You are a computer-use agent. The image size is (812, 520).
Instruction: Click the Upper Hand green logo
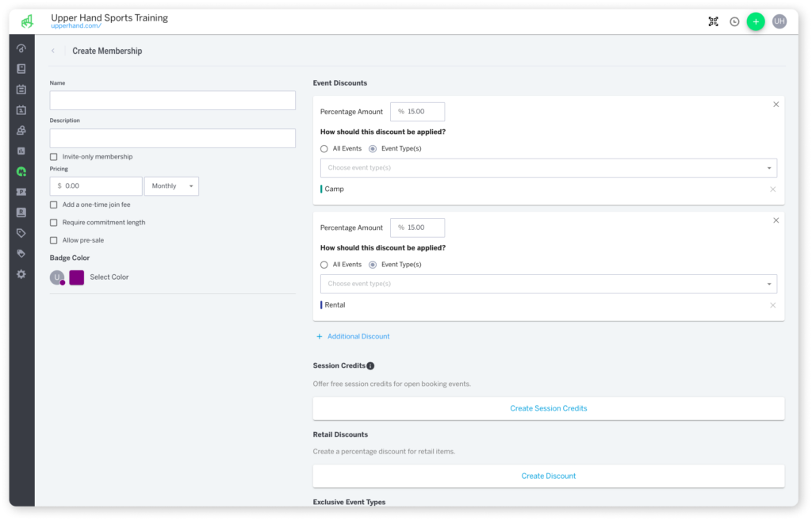pos(28,21)
